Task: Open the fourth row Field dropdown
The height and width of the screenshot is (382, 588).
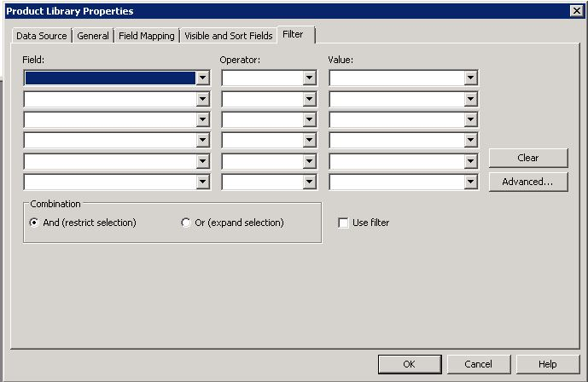Action: (x=202, y=141)
